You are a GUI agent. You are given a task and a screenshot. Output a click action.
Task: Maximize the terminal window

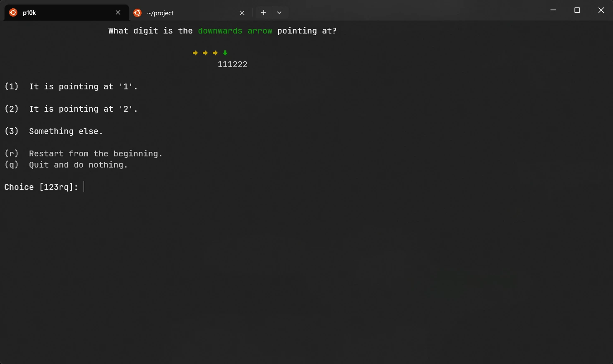pos(577,10)
